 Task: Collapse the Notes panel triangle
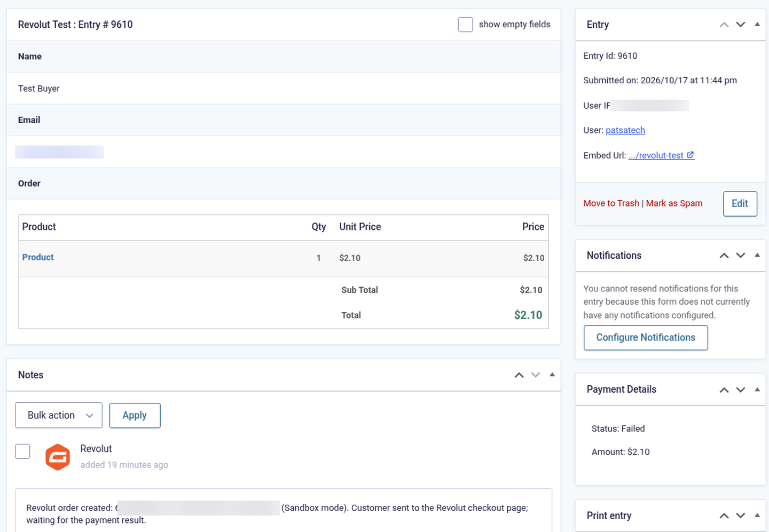552,375
